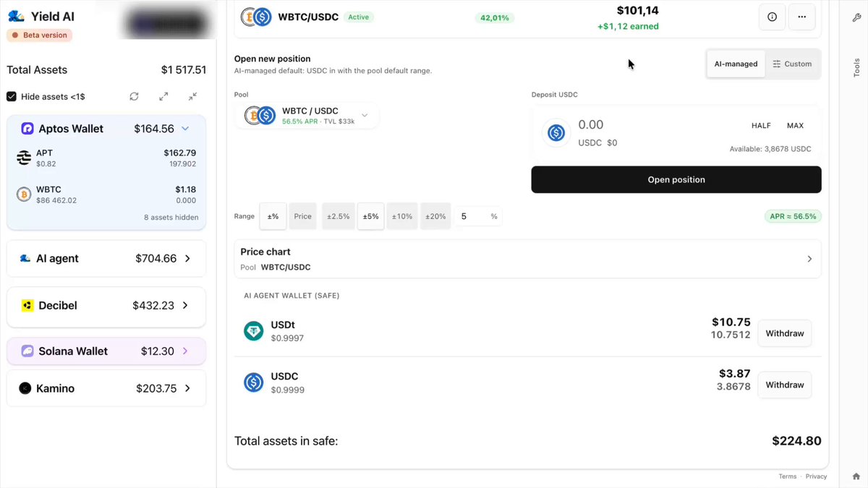868x488 pixels.
Task: Uncheck the Hide assets <1$ checkbox
Action: click(12, 96)
